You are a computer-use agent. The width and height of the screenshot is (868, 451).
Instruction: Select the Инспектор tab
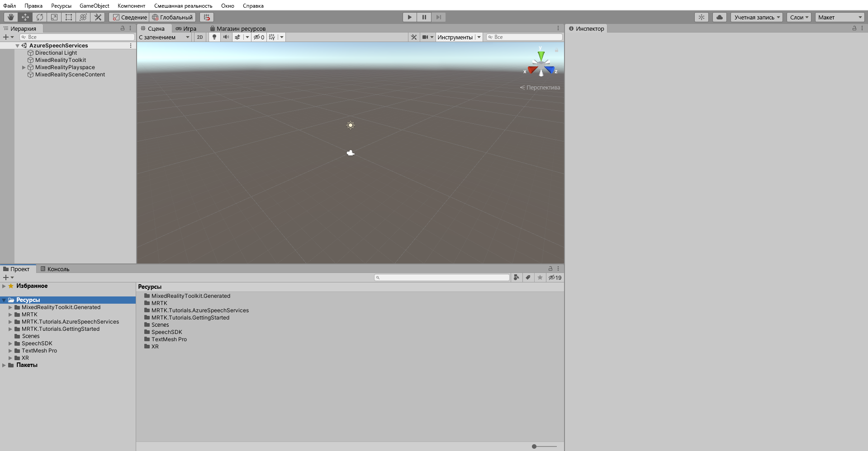point(586,28)
